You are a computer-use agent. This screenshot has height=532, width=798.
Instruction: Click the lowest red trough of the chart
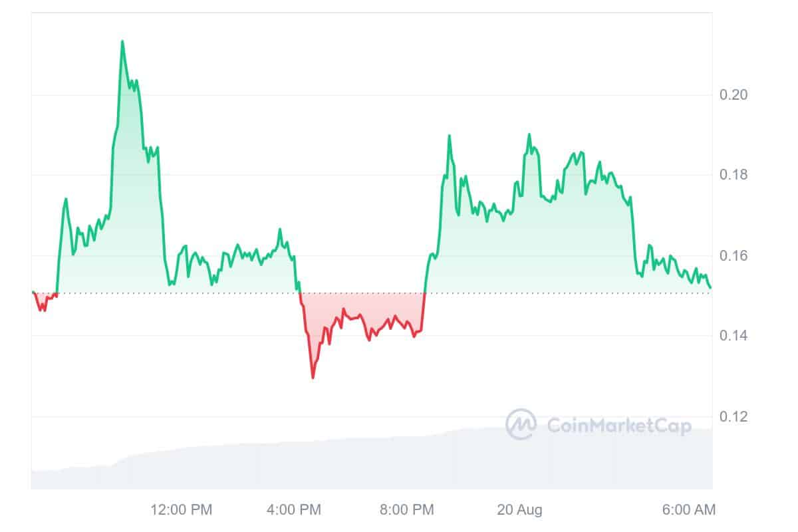coord(313,378)
